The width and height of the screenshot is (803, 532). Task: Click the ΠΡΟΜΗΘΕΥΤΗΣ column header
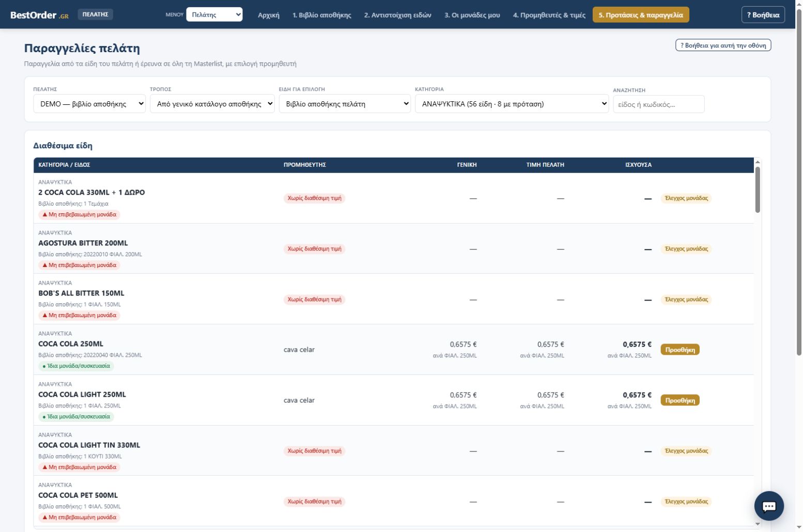click(x=305, y=165)
